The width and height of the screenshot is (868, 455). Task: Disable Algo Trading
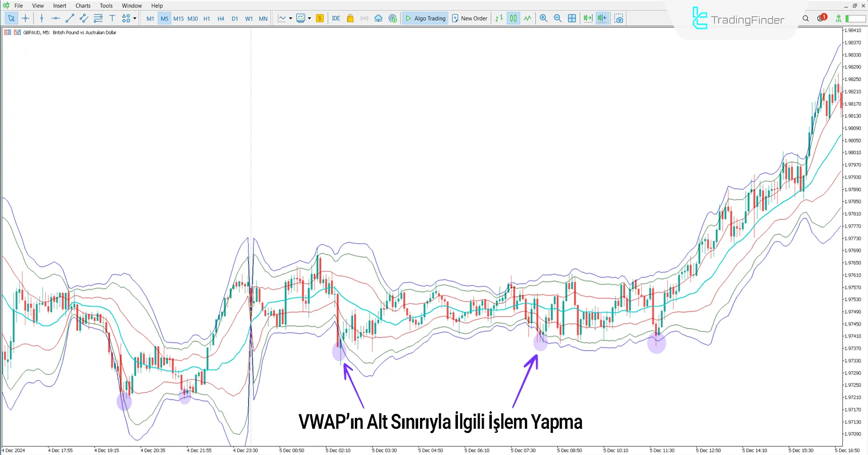click(425, 18)
